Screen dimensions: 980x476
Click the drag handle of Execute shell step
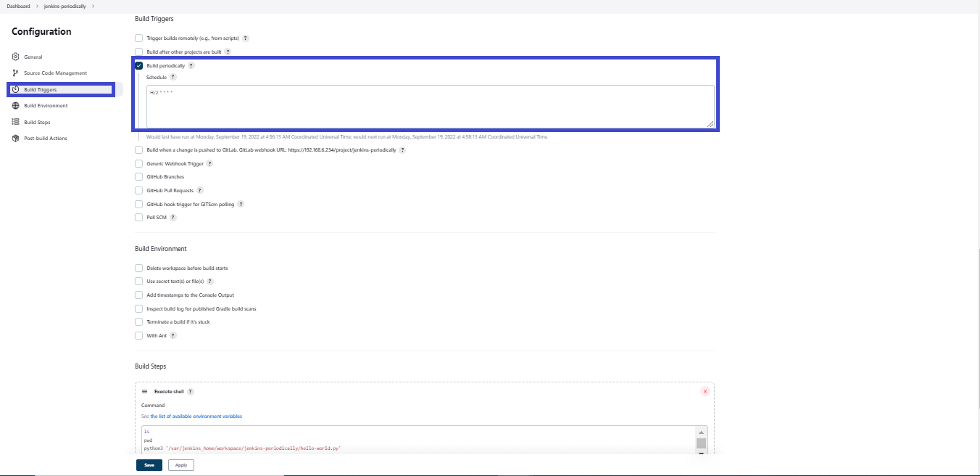pos(144,391)
